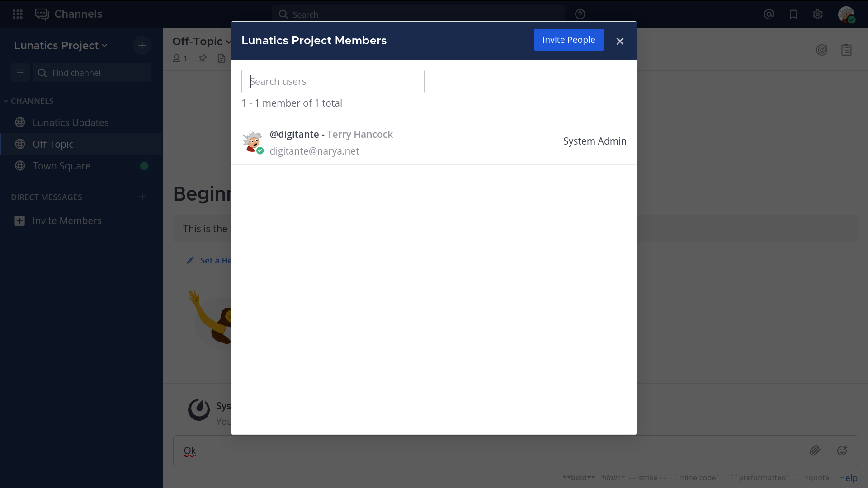The width and height of the screenshot is (868, 488).
Task: Close the members dialog
Action: tap(620, 41)
